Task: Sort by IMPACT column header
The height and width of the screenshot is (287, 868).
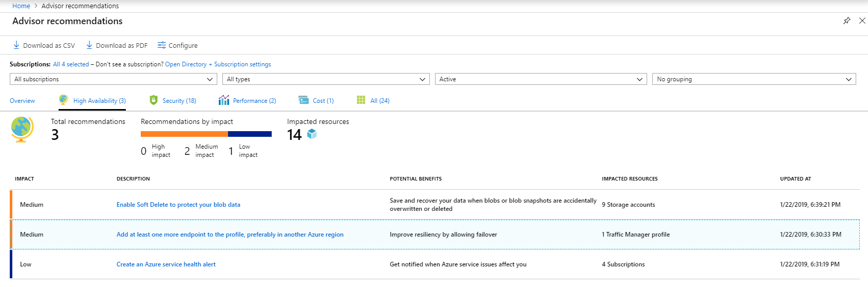Action: click(x=24, y=179)
